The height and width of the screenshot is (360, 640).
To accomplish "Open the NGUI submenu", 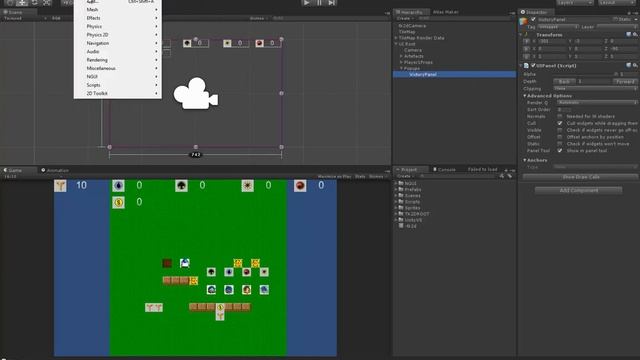I will click(x=118, y=76).
